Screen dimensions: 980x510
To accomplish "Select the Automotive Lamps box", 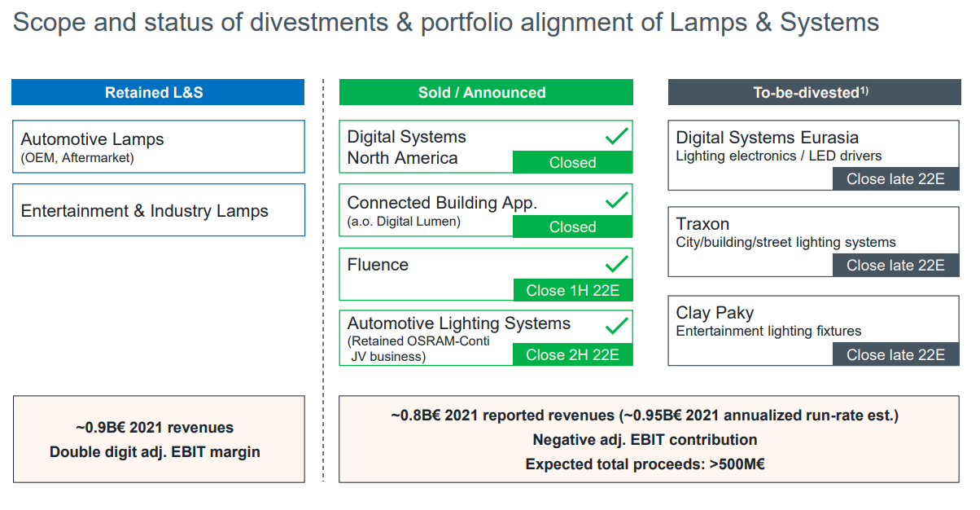I will pyautogui.click(x=159, y=147).
